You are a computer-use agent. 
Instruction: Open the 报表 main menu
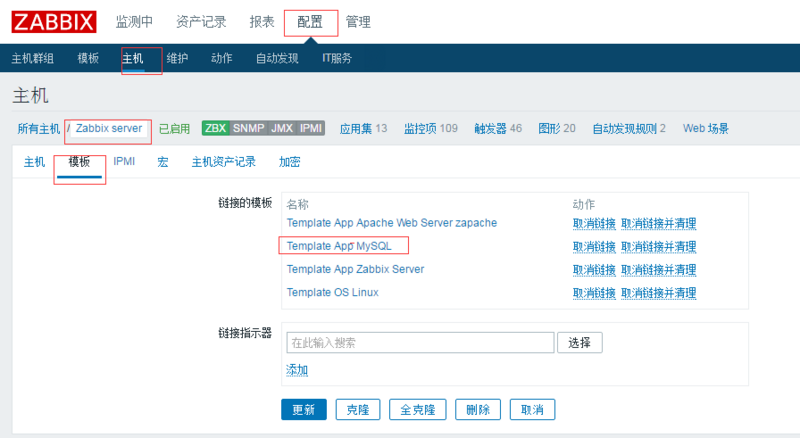click(x=262, y=22)
